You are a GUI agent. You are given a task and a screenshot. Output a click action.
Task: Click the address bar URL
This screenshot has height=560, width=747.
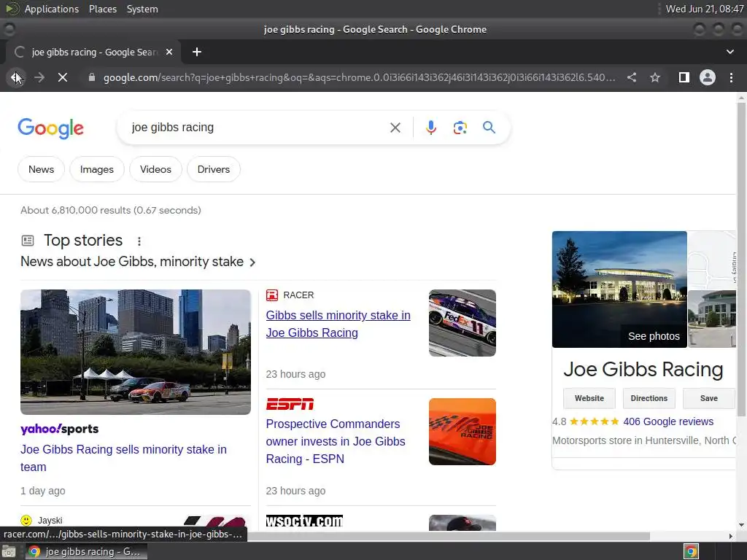click(359, 77)
